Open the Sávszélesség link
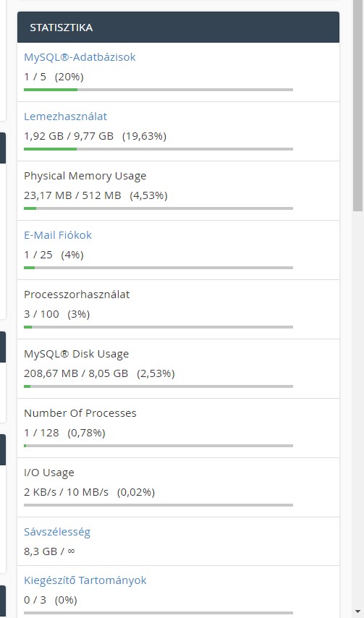Screen dimensions: 364x618 tap(57, 532)
